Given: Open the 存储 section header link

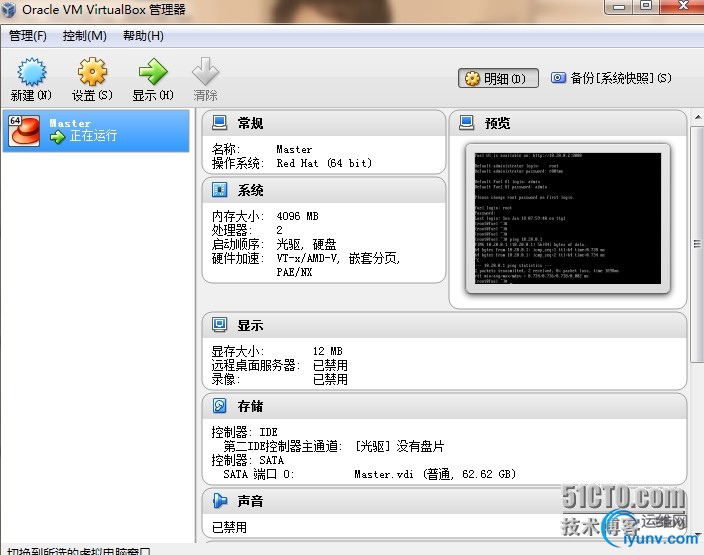Looking at the screenshot, I should tap(251, 406).
